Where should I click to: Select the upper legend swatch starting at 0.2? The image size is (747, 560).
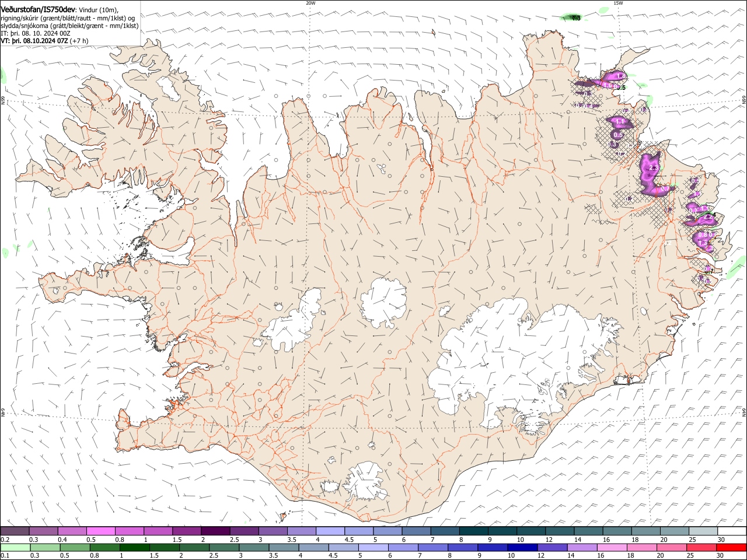pos(15,531)
